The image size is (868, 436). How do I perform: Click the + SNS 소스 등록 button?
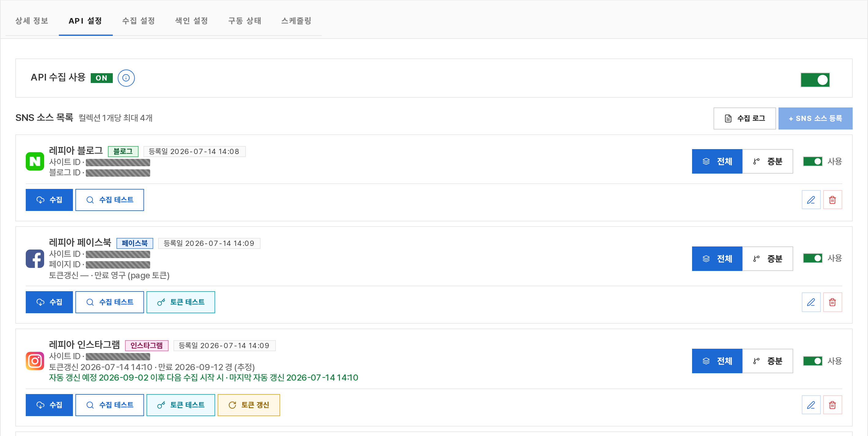click(815, 118)
